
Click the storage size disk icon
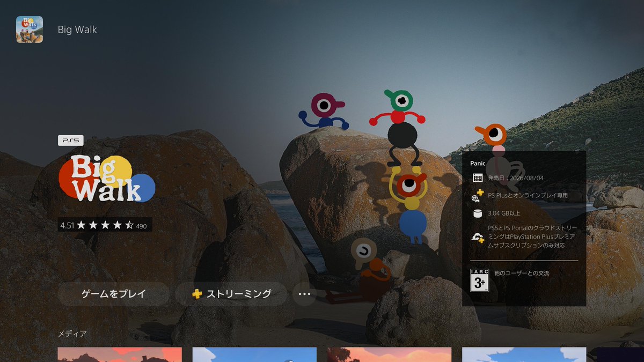click(x=477, y=213)
